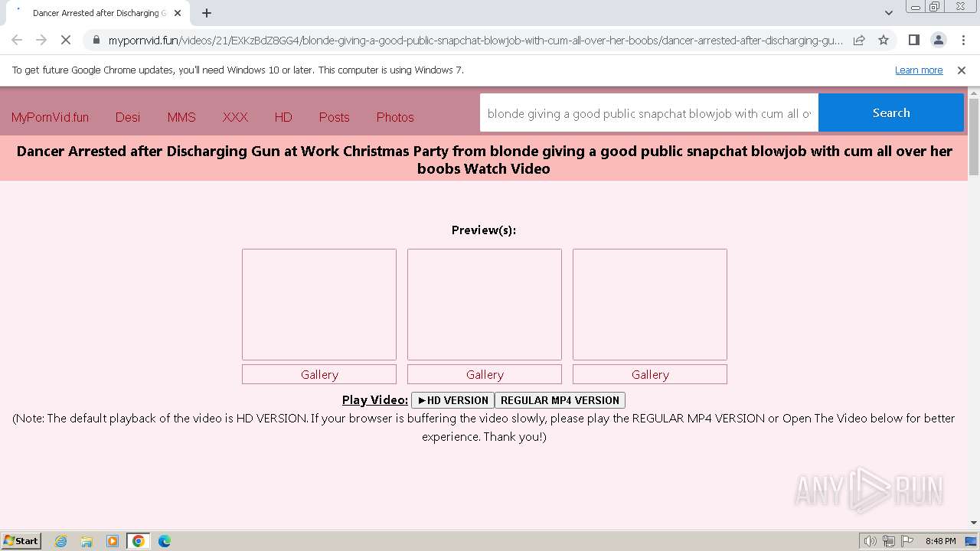The width and height of the screenshot is (980, 551).
Task: Click the address bar URL
Action: point(475,40)
